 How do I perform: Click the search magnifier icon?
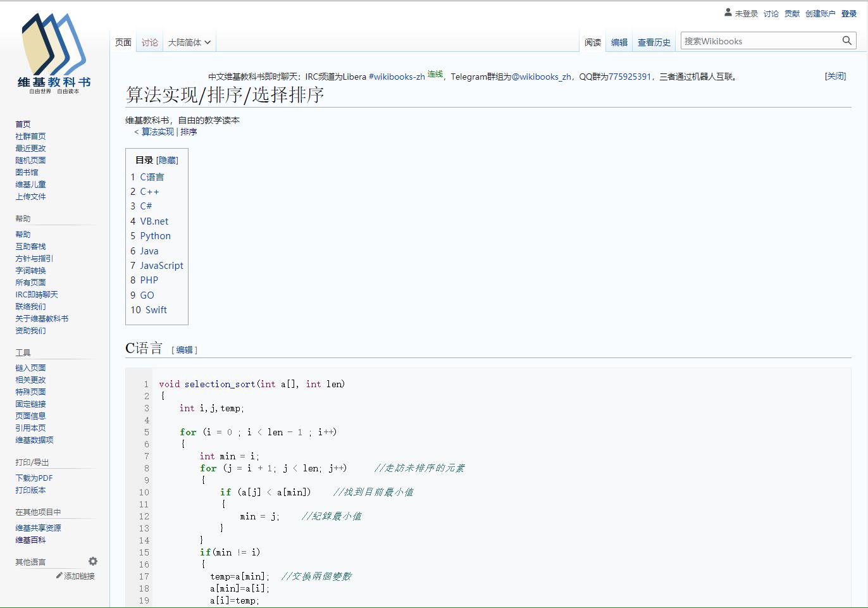pos(847,40)
